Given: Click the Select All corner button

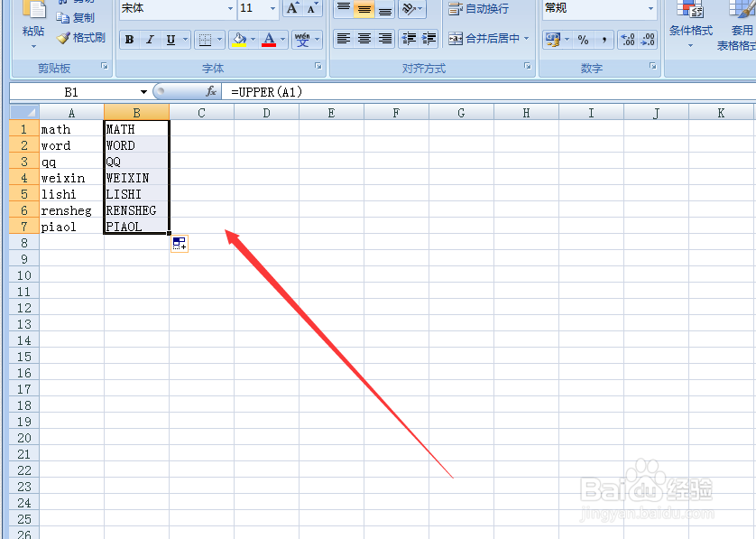Looking at the screenshot, I should click(24, 113).
